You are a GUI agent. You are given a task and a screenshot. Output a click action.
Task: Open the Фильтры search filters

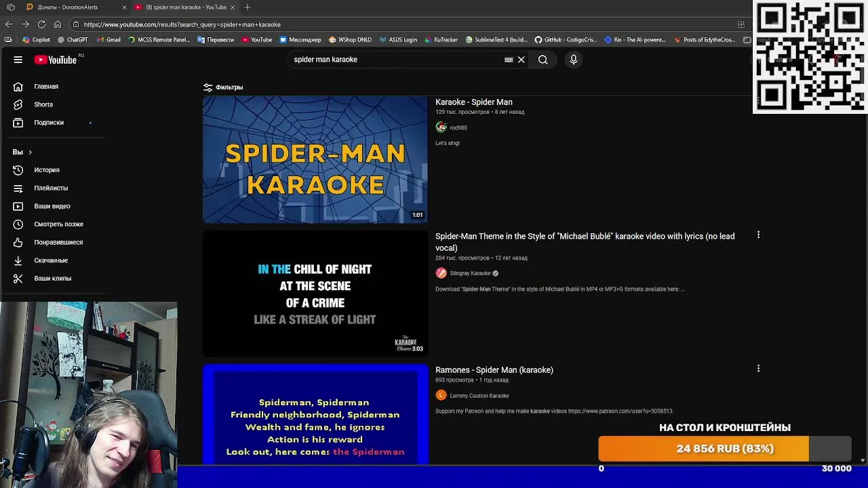coord(223,87)
